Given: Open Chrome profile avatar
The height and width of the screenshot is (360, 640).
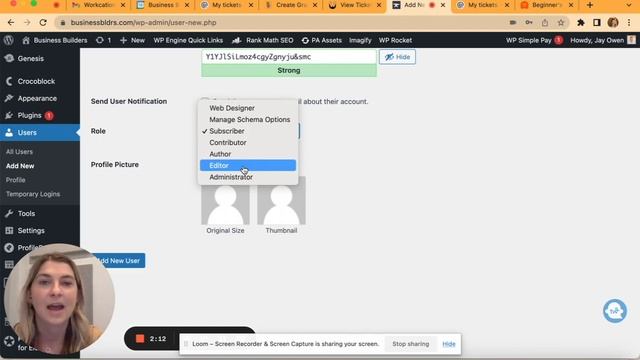Looking at the screenshot, I should tap(613, 22).
